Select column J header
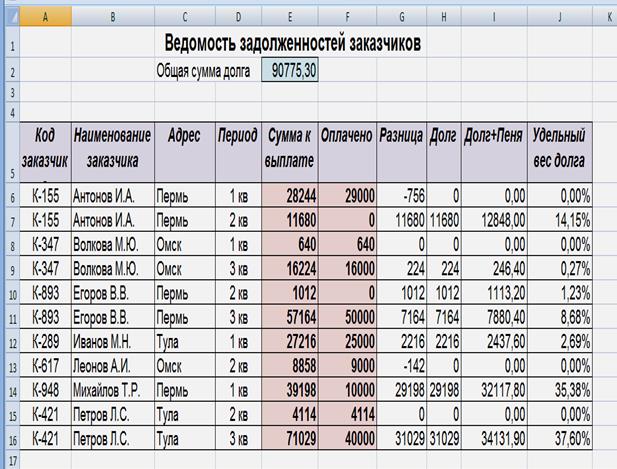The image size is (617, 469). [x=560, y=17]
